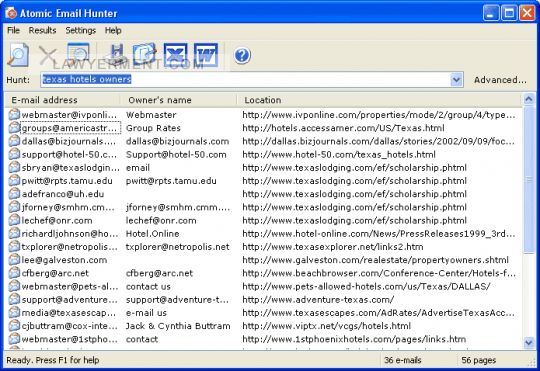Open help with blue question icon
The height and width of the screenshot is (371, 540).
[x=242, y=55]
